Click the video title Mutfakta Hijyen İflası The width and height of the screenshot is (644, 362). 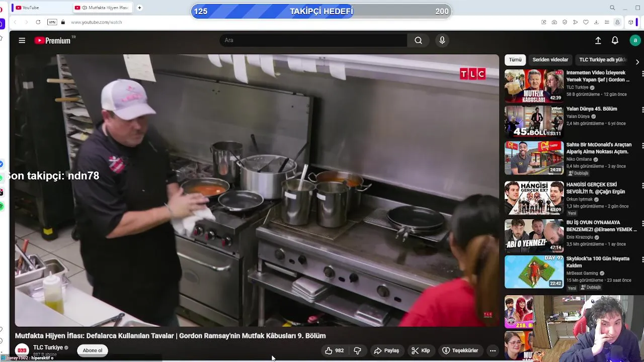pyautogui.click(x=170, y=336)
